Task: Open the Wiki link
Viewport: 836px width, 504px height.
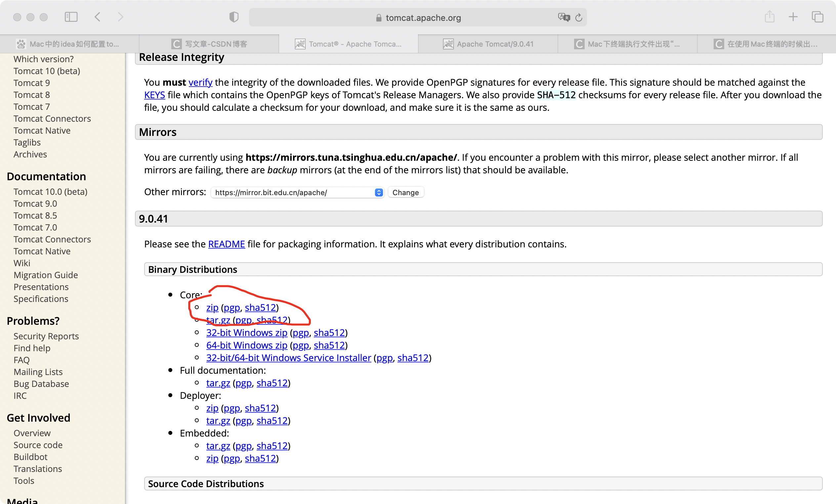Action: [x=22, y=263]
